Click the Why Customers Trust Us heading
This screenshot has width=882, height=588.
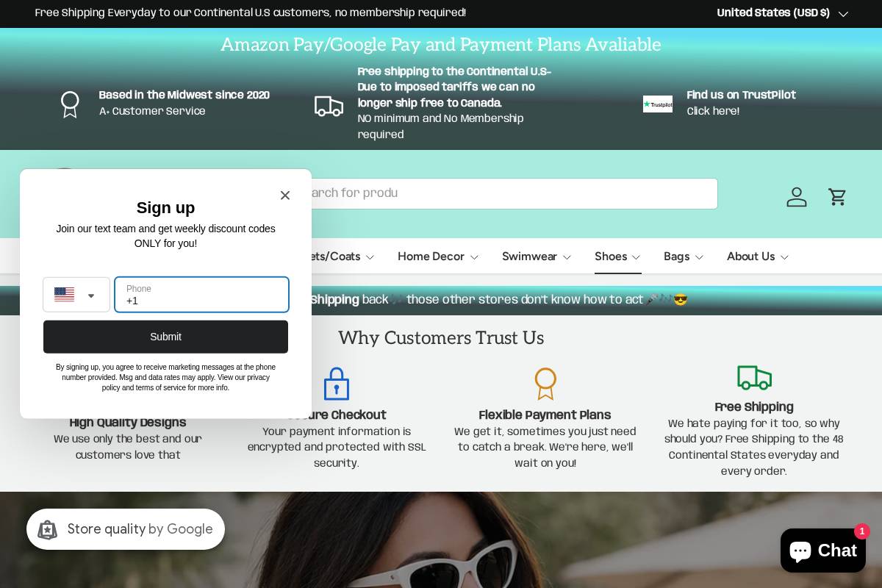point(441,338)
